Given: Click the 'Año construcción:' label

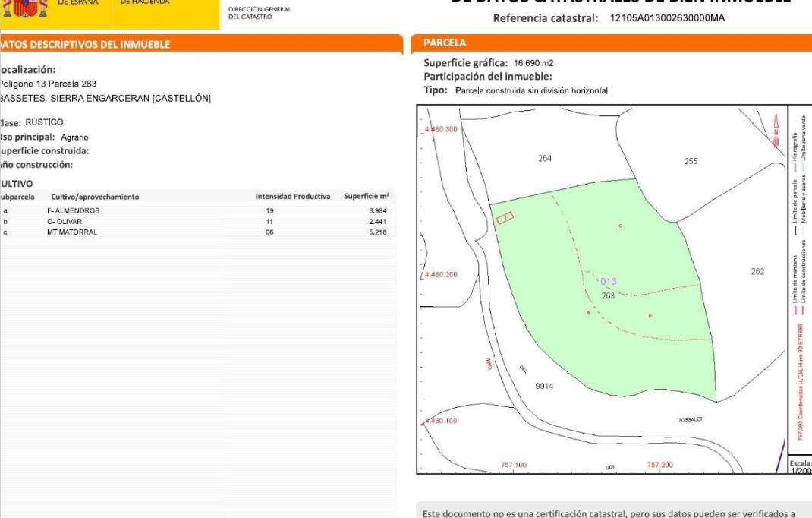Looking at the screenshot, I should click(x=36, y=165).
